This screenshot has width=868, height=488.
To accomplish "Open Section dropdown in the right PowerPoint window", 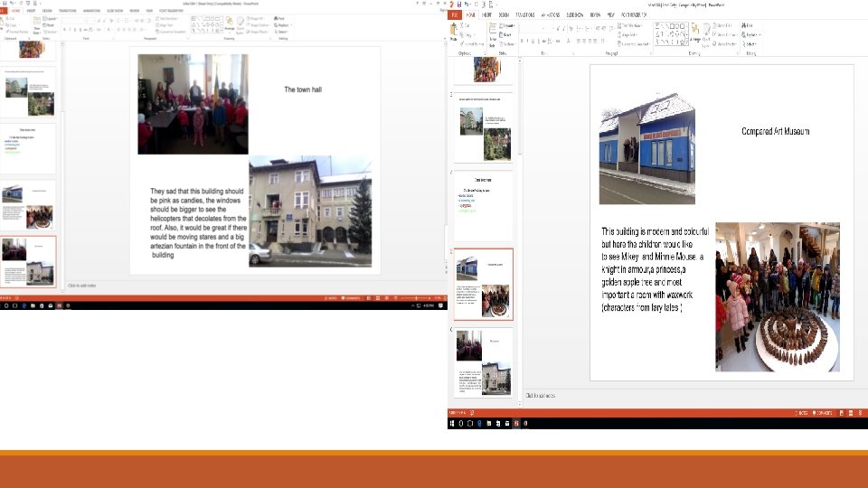I will pos(507,43).
